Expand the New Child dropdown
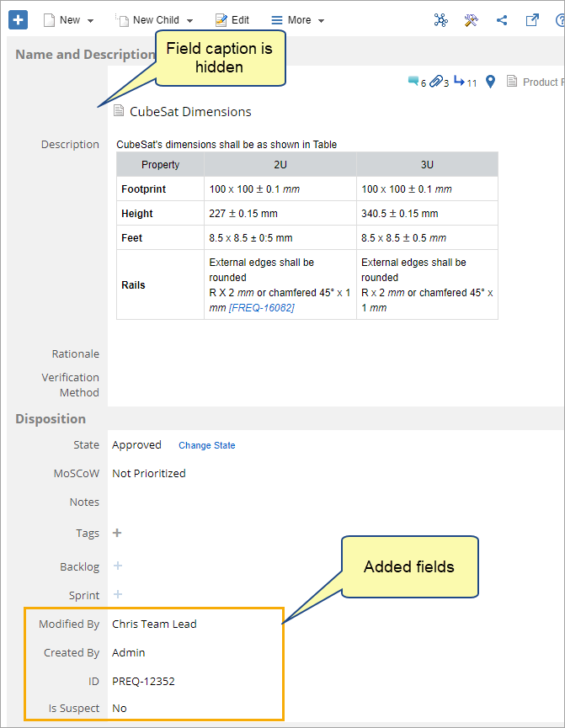 click(157, 20)
